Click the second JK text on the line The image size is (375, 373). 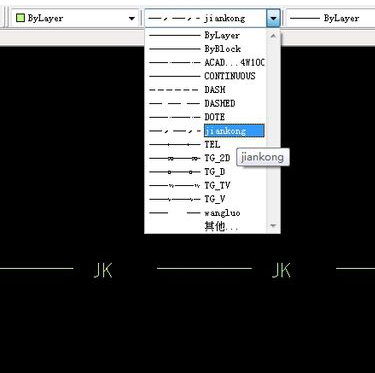coord(282,270)
